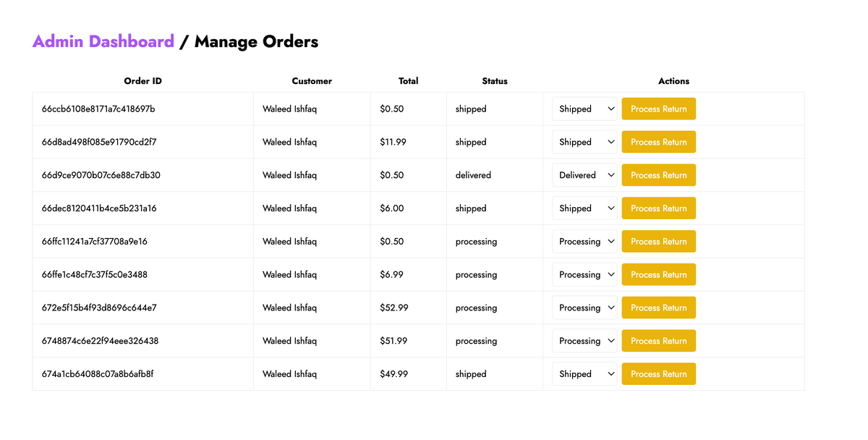Process return for order 66ffc11241a7cf37708a9e16
Viewport: 868px width, 440px height.
658,242
